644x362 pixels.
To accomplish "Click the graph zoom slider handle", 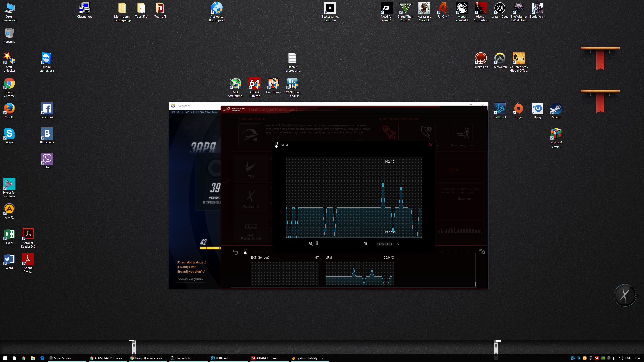I will (x=317, y=243).
